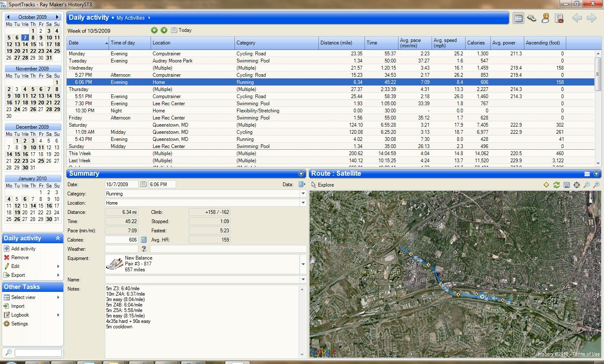This screenshot has width=604, height=364.
Task: Open the Equipment New Balance dropdown
Action: 303,264
